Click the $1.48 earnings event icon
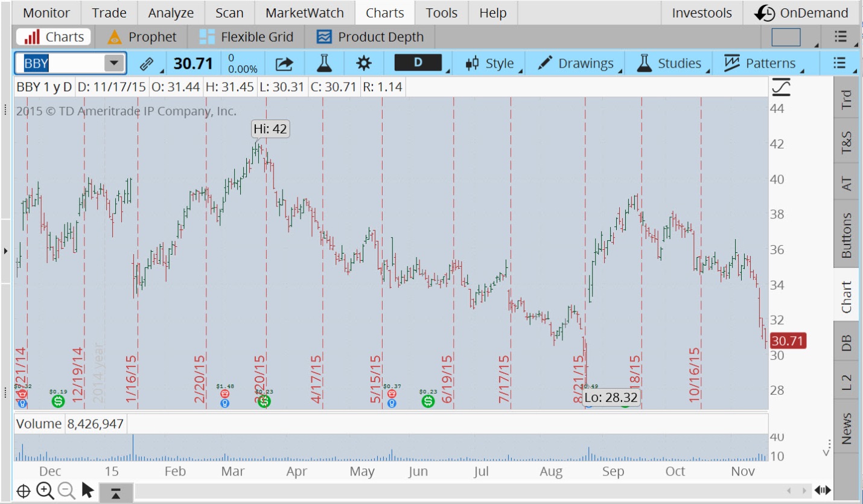The height and width of the screenshot is (504, 863). coord(225,393)
